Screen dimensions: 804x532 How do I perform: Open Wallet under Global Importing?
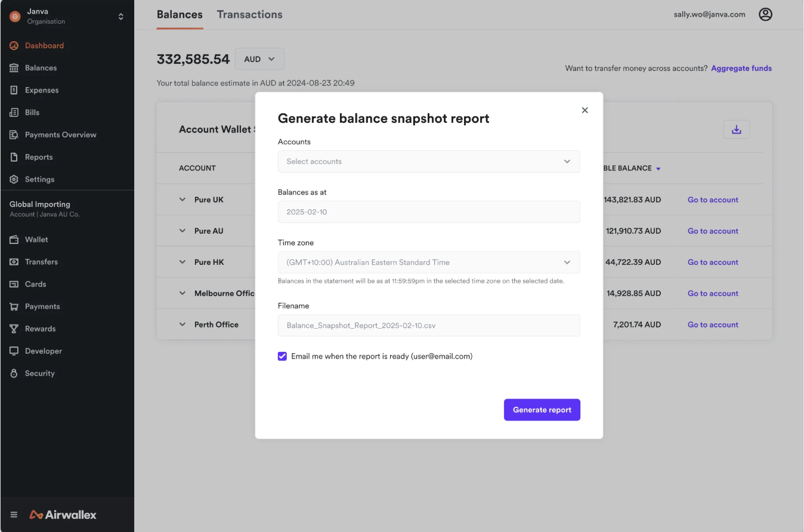(x=35, y=239)
